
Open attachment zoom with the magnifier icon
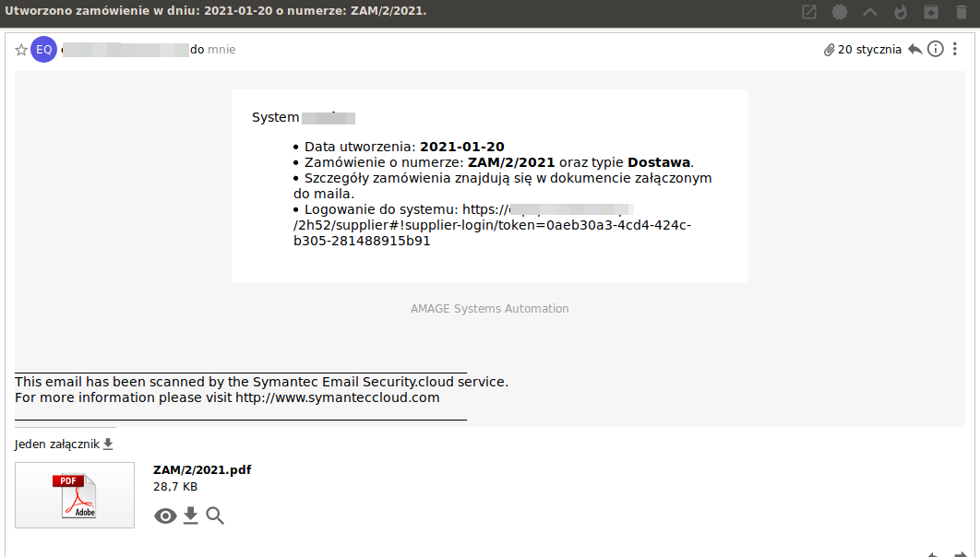tap(215, 516)
